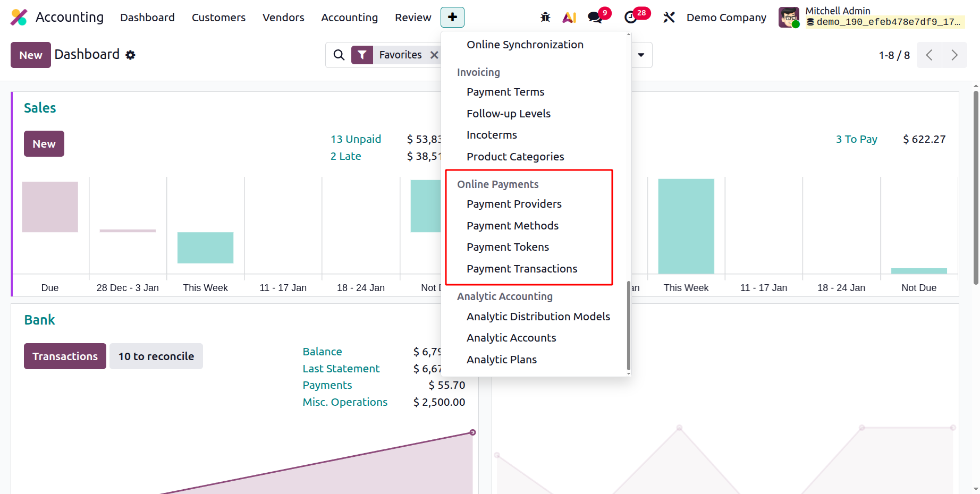The image size is (980, 494).
Task: Remove the Favorites filter
Action: 434,55
